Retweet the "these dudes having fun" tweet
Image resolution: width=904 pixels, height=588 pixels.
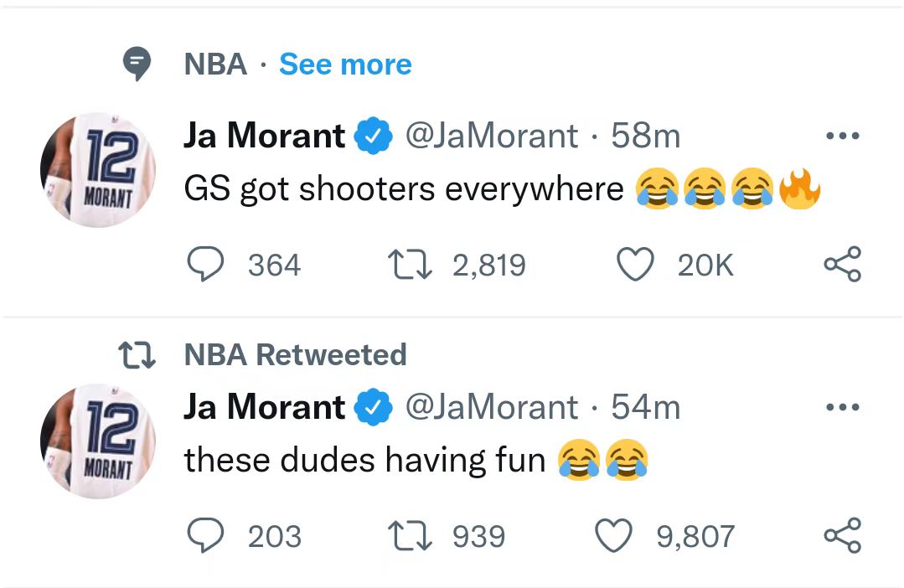click(x=411, y=536)
